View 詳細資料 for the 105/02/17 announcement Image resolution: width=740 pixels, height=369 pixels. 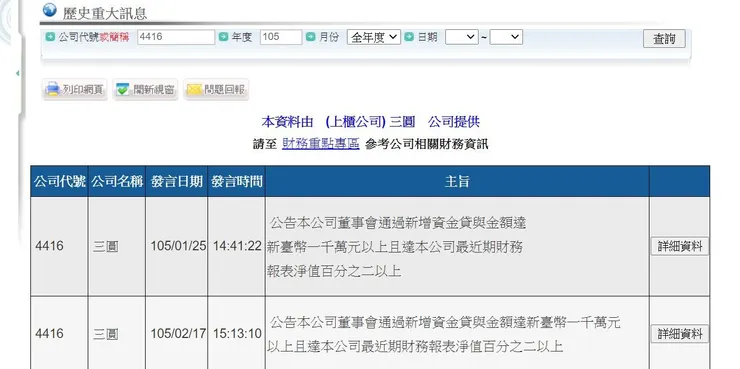[680, 334]
